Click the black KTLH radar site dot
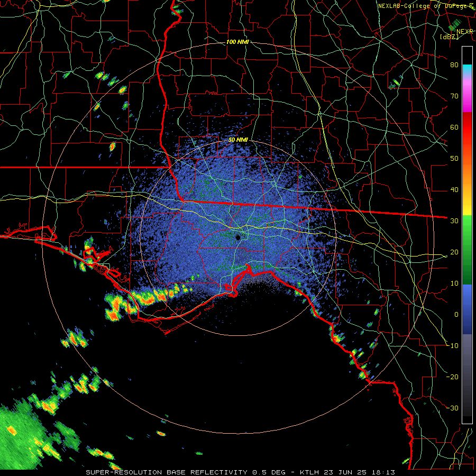 tap(238, 237)
